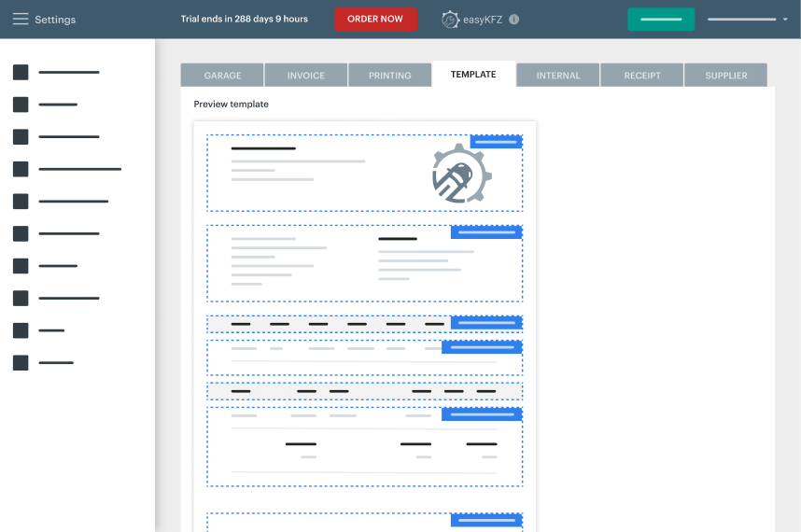Select the first sidebar item's square icon
Image resolution: width=801 pixels, height=532 pixels.
21,72
